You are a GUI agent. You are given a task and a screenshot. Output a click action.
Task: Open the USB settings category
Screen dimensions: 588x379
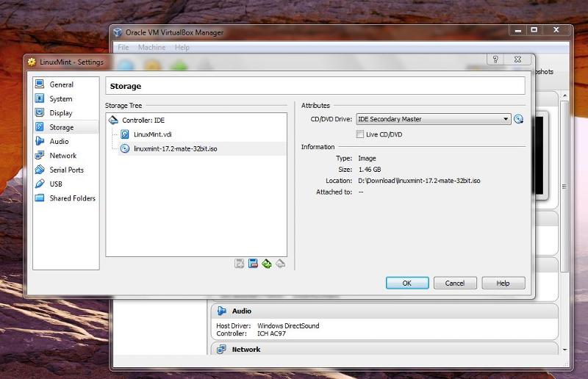point(56,184)
